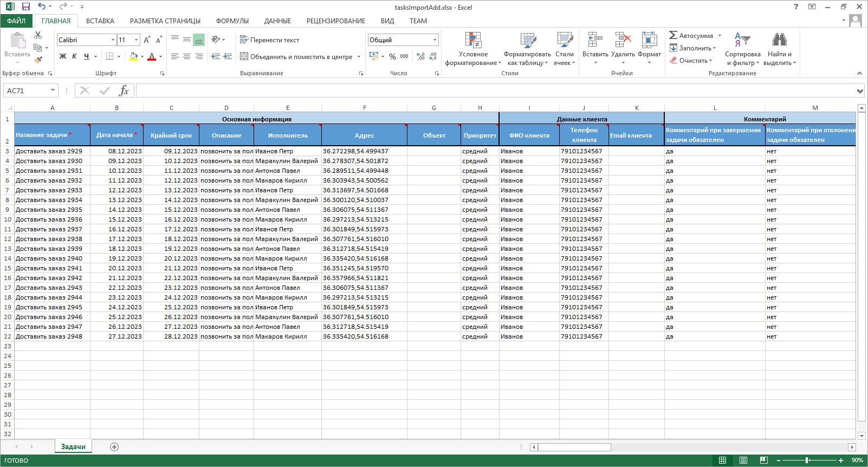Open Find and Select binoculars icon

pos(779,41)
